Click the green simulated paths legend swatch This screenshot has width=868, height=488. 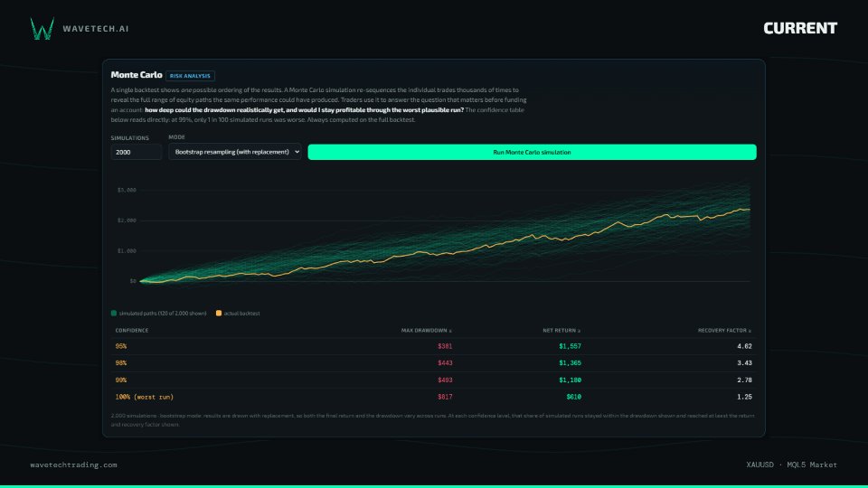coord(114,314)
